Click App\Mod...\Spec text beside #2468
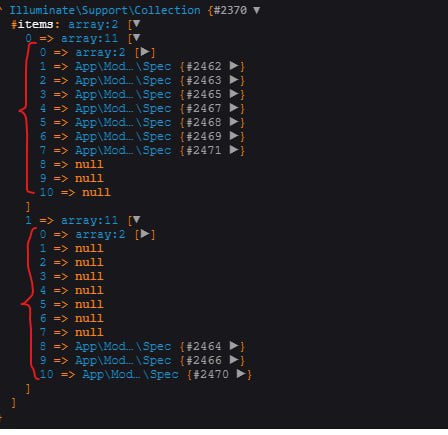 [x=123, y=122]
